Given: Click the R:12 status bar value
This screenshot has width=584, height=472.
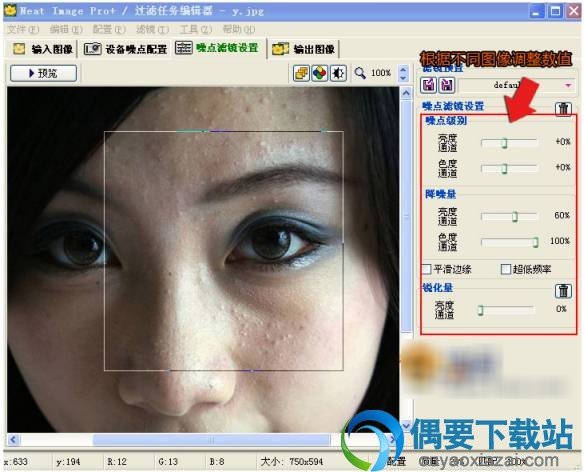Looking at the screenshot, I should coord(117,462).
